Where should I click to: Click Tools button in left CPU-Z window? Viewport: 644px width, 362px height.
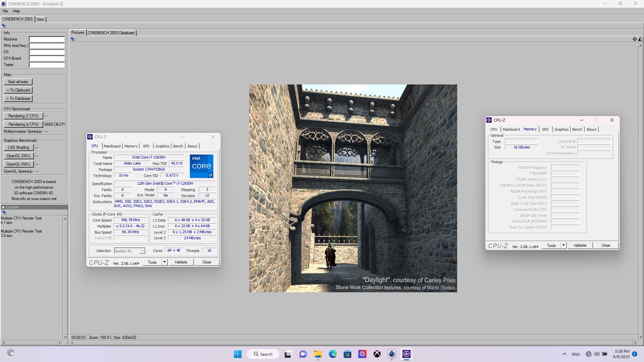point(152,262)
